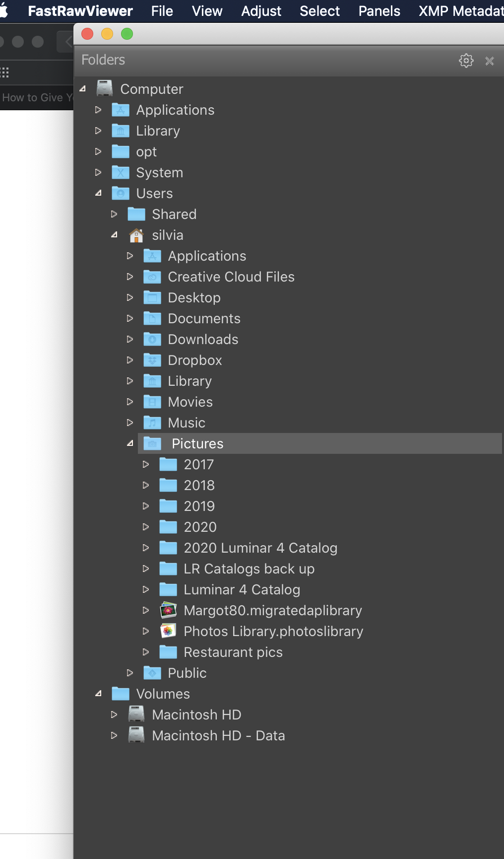Close the Folders panel with X icon
Image resolution: width=504 pixels, height=859 pixels.
click(x=490, y=61)
